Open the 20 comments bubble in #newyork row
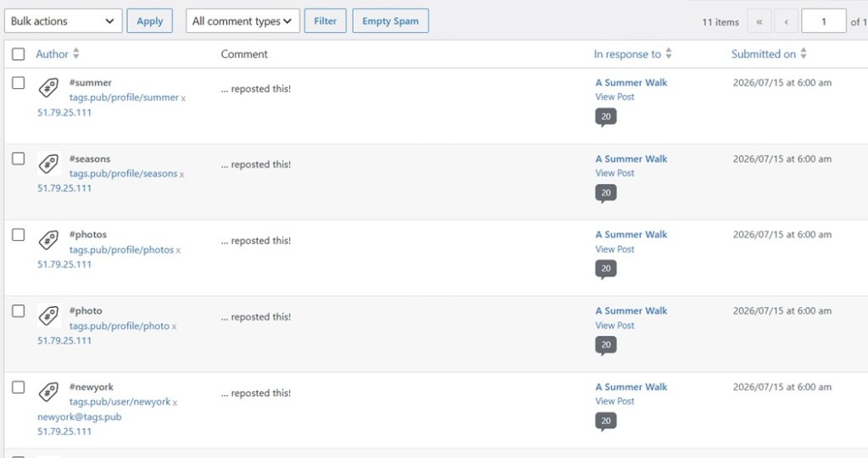This screenshot has width=868, height=458. pyautogui.click(x=605, y=422)
